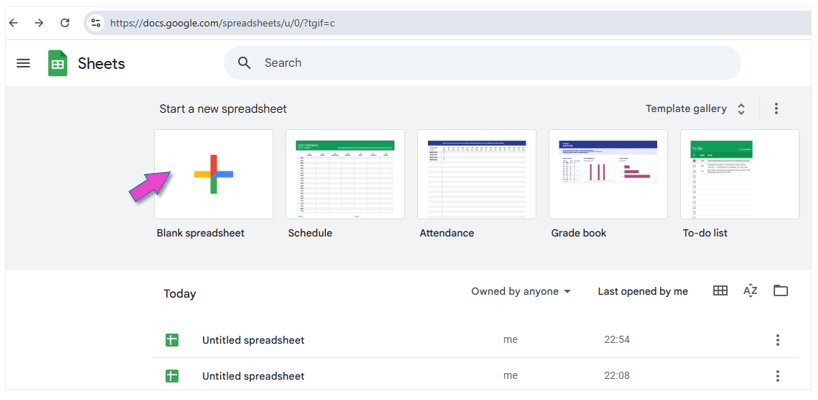Open more actions for 22:54 spreadsheet
This screenshot has height=400, width=818.
point(778,340)
